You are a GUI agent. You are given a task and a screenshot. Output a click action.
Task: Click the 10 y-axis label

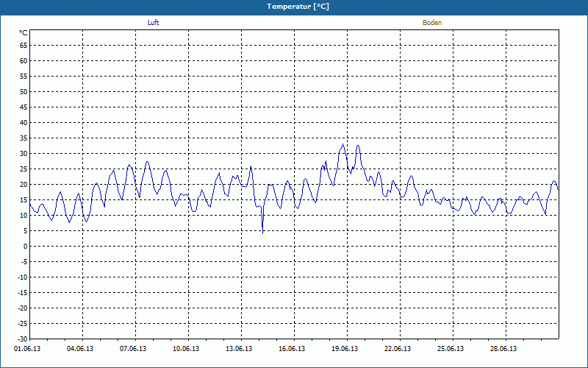24,215
